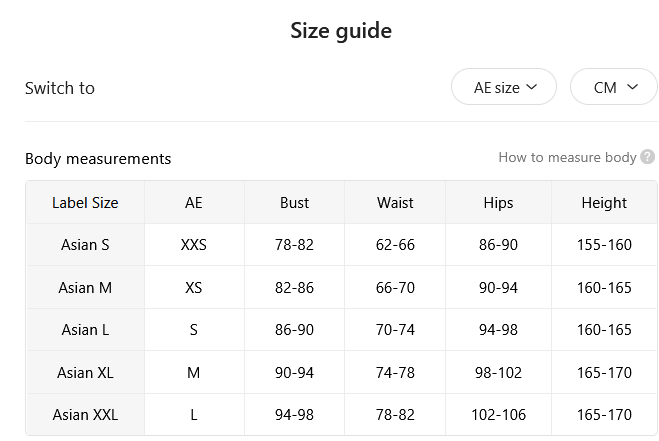Click the 102-106 hips measurement cell
Screen dimensions: 659x441
498,415
